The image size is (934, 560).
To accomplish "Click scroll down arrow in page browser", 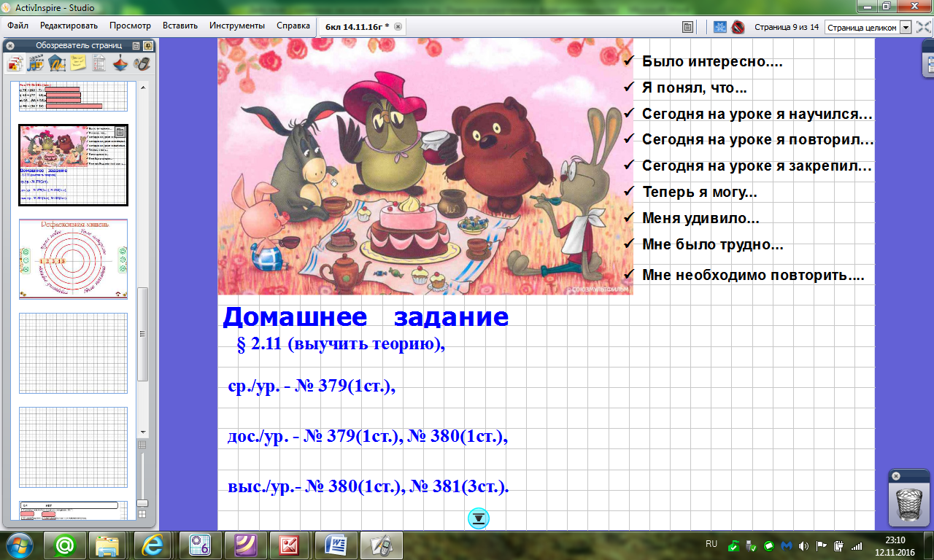I will click(x=142, y=431).
